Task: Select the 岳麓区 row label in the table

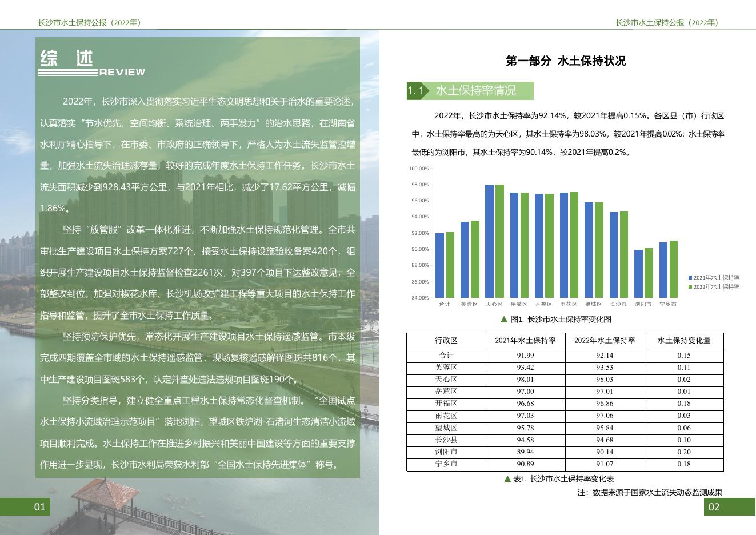Action: [x=446, y=392]
